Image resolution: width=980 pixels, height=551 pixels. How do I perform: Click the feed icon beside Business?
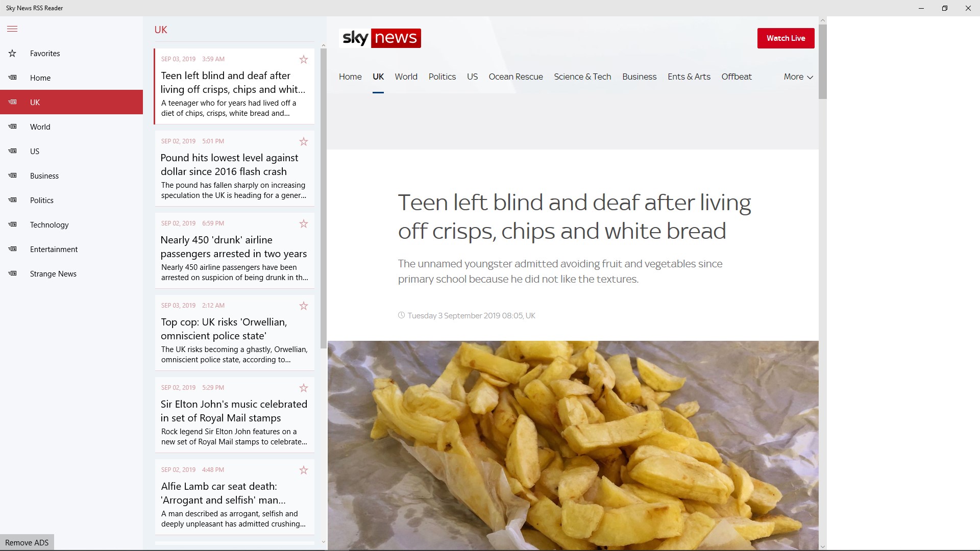(12, 176)
